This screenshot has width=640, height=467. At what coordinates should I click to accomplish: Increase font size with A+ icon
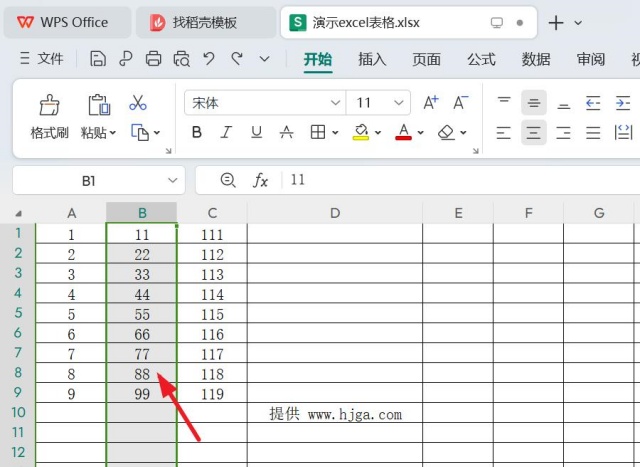click(x=431, y=102)
